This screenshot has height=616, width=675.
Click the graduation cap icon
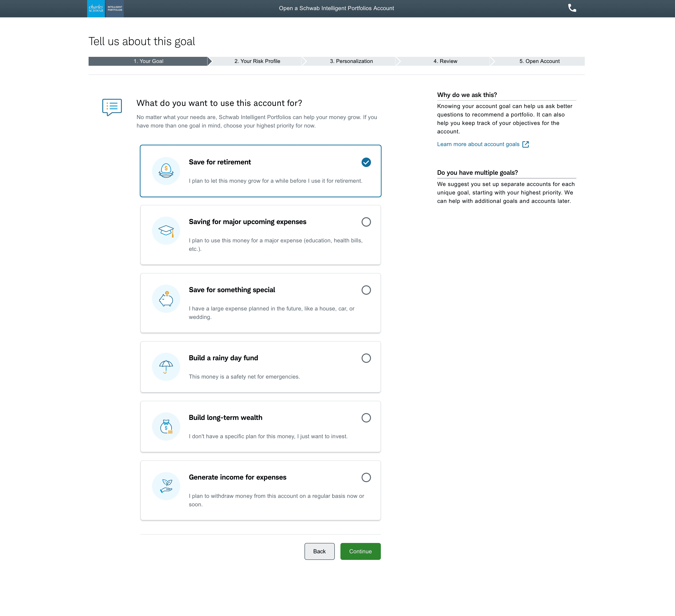click(166, 231)
